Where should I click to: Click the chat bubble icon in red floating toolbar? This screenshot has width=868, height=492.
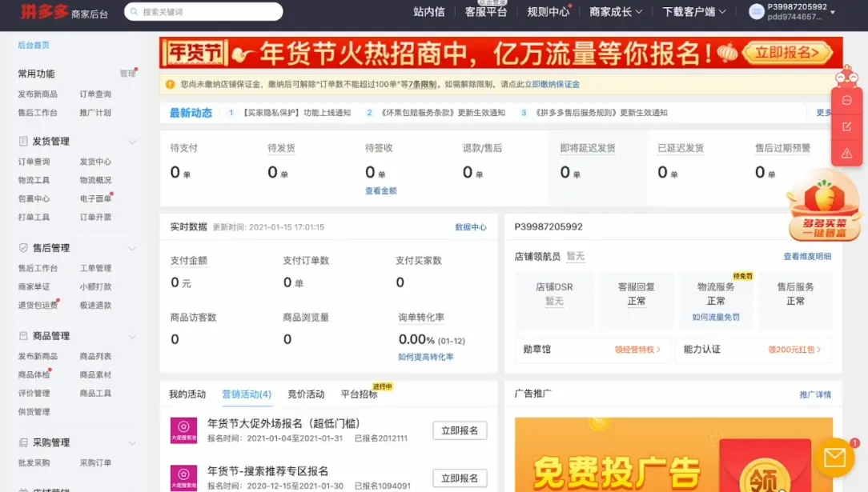846,101
